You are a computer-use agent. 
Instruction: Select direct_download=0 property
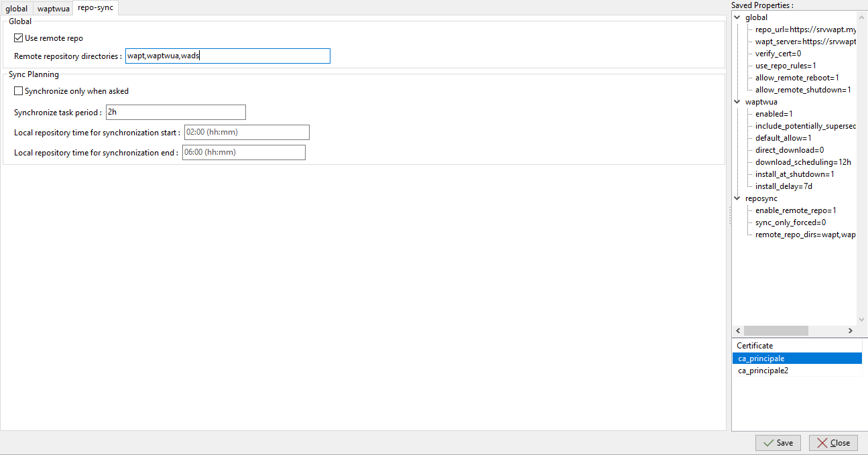coord(790,150)
